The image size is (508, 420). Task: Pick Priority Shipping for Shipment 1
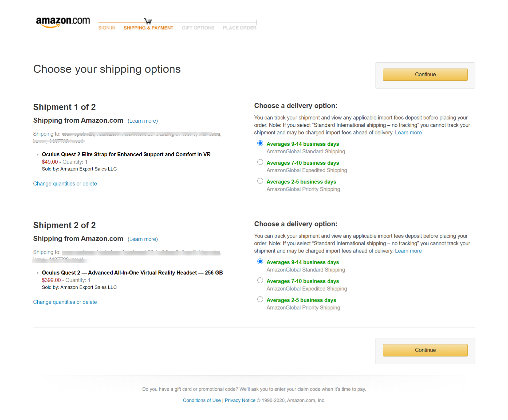260,181
